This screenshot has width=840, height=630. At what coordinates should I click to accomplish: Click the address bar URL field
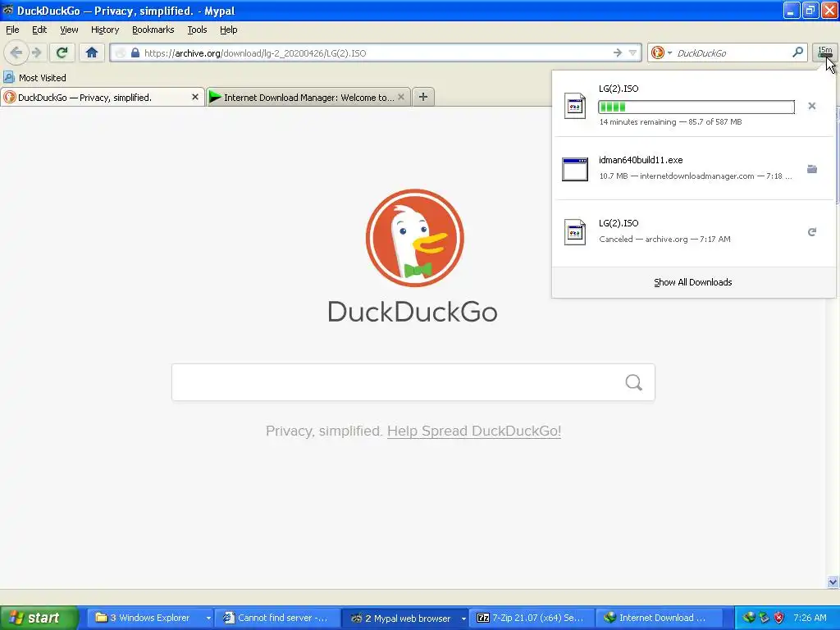coord(375,52)
